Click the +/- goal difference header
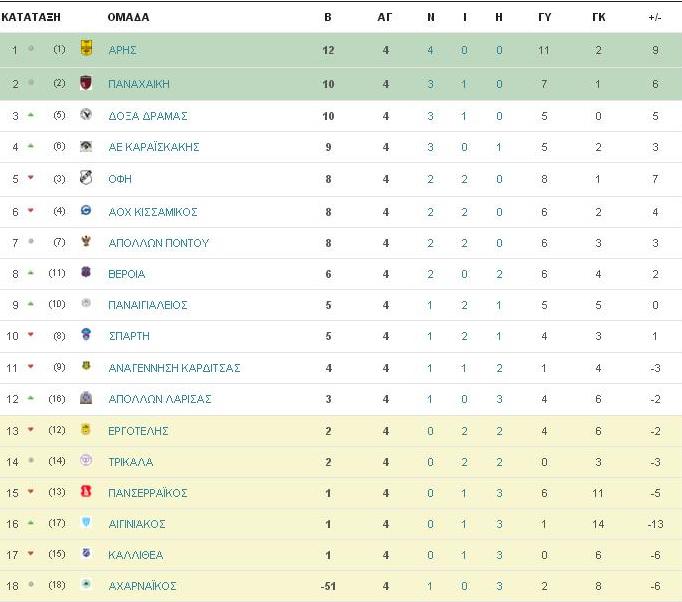682x602 pixels. [655, 17]
